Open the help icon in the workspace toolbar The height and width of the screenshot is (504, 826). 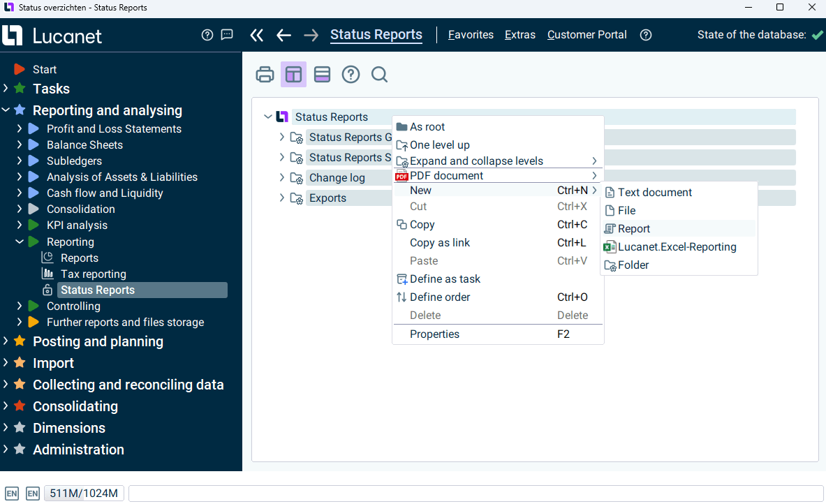pos(351,74)
